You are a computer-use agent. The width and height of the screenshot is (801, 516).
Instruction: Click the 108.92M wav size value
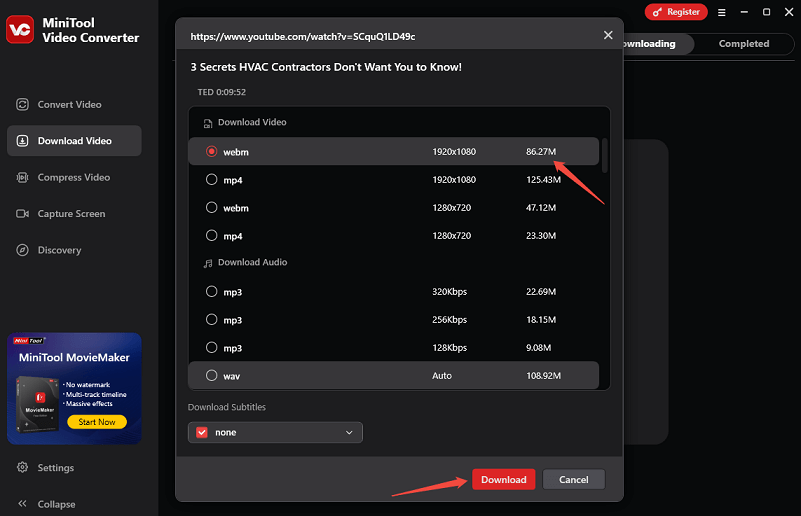click(543, 376)
